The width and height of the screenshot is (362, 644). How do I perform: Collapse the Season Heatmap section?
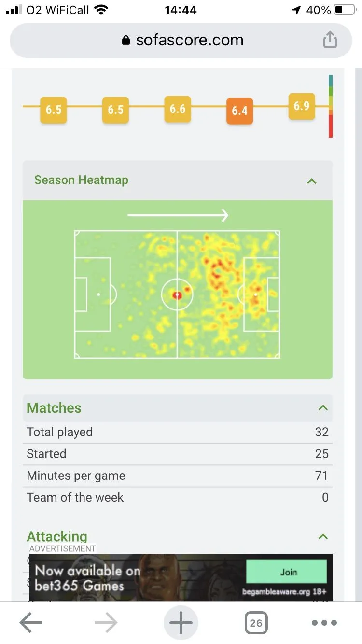(x=312, y=181)
